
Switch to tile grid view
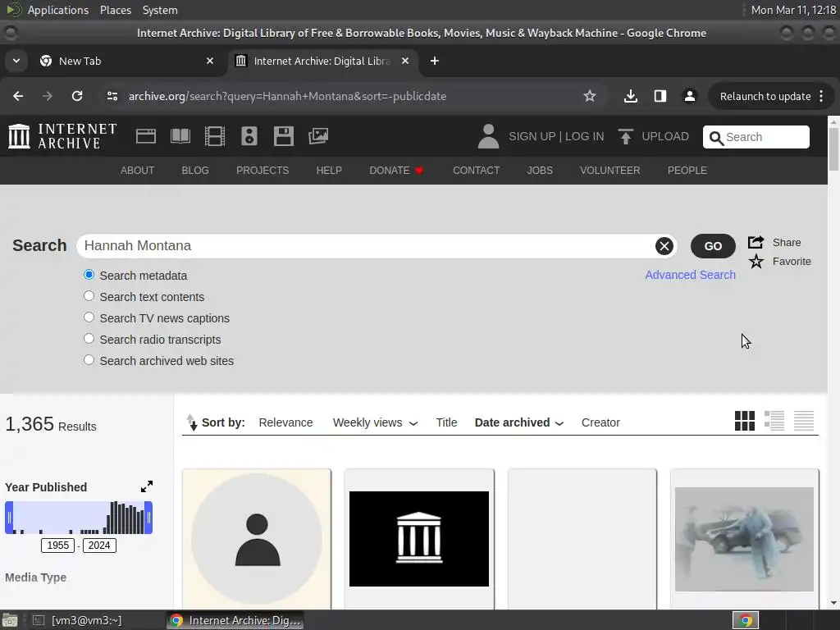745,421
